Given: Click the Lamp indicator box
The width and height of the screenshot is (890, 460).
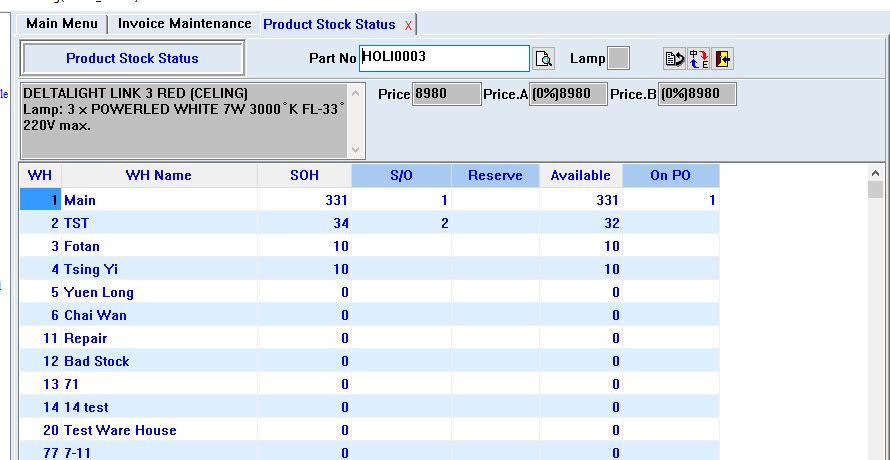Looking at the screenshot, I should (619, 58).
